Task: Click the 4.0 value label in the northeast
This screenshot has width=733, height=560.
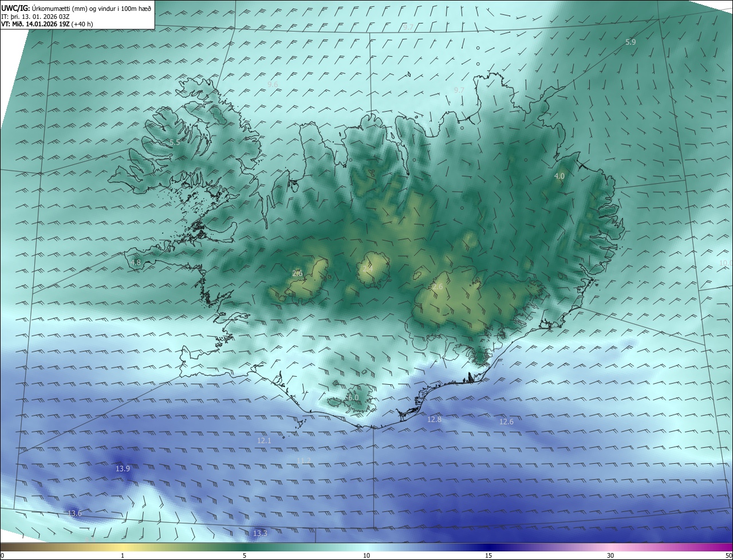Action: pos(559,176)
